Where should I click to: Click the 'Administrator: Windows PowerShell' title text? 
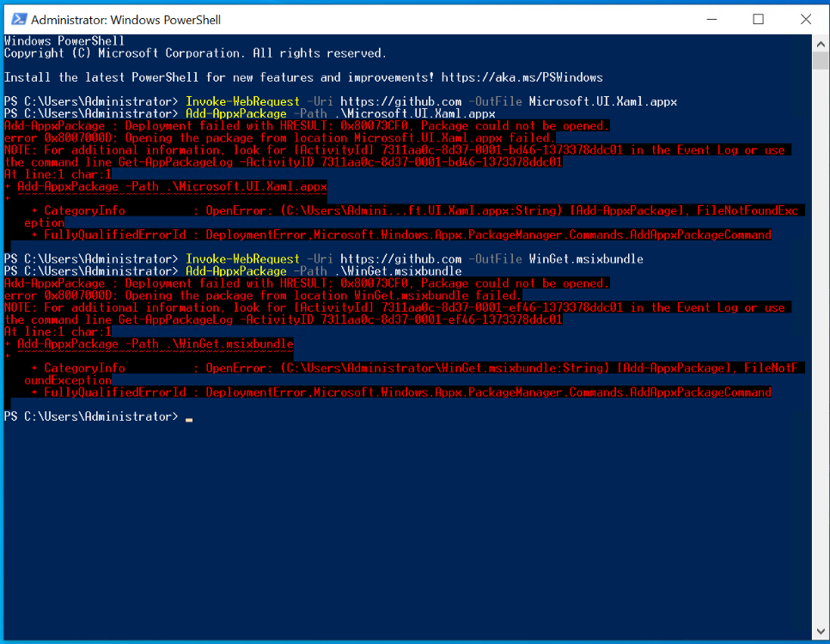125,19
